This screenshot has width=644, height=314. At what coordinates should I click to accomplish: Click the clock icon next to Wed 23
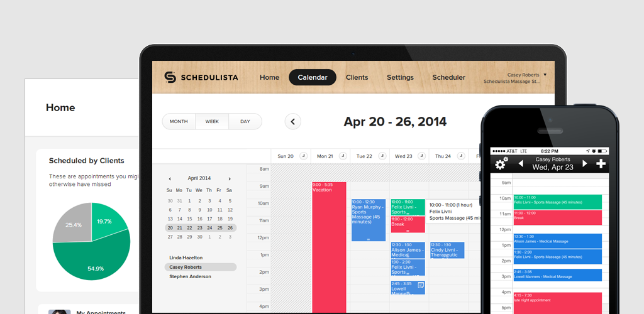pos(421,156)
